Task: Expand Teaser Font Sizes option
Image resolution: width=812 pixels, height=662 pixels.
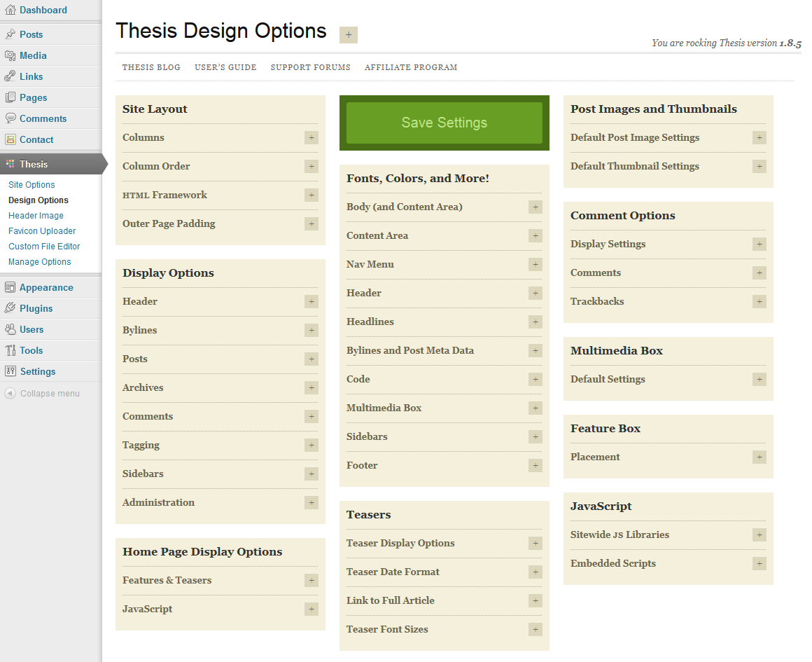Action: point(535,629)
